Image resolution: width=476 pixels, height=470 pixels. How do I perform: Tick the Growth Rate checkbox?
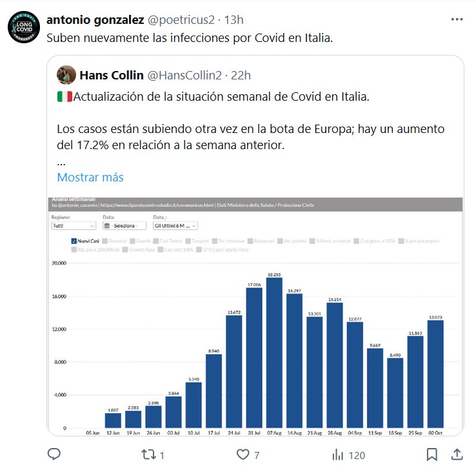[125, 249]
